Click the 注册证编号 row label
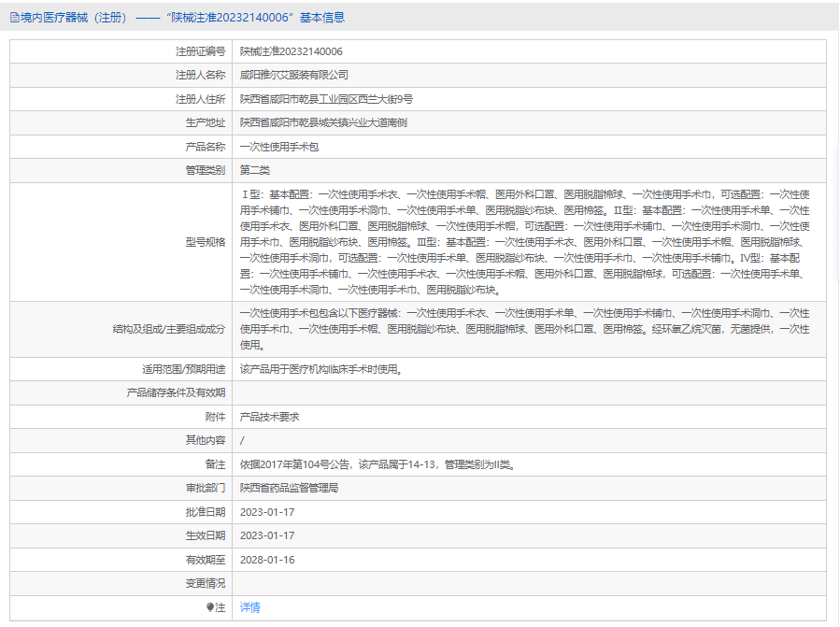 [x=200, y=51]
